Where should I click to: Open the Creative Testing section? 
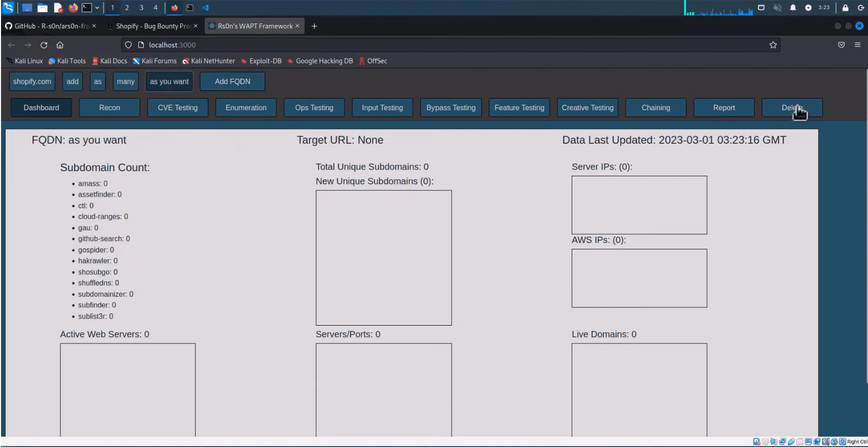point(587,108)
